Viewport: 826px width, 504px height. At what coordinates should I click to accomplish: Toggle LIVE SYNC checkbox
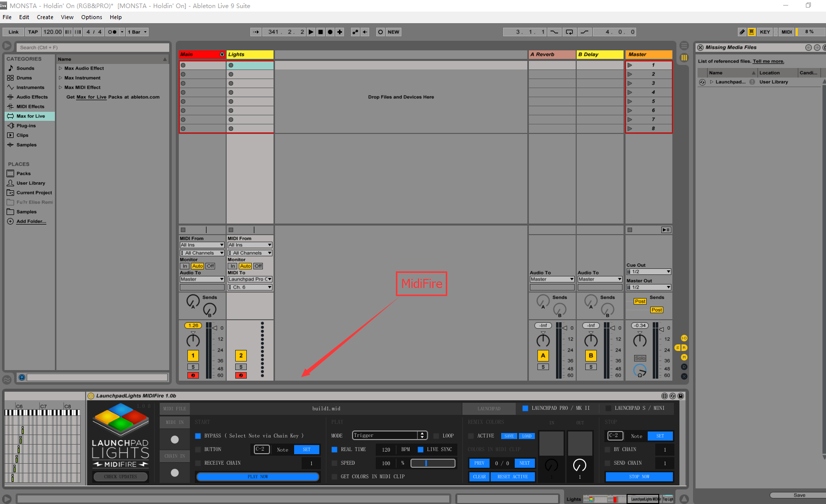421,450
